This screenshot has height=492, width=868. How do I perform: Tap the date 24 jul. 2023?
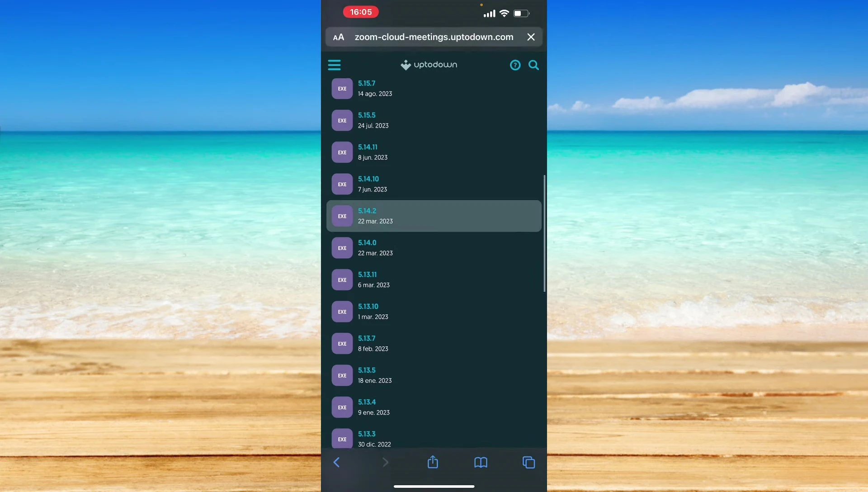373,126
